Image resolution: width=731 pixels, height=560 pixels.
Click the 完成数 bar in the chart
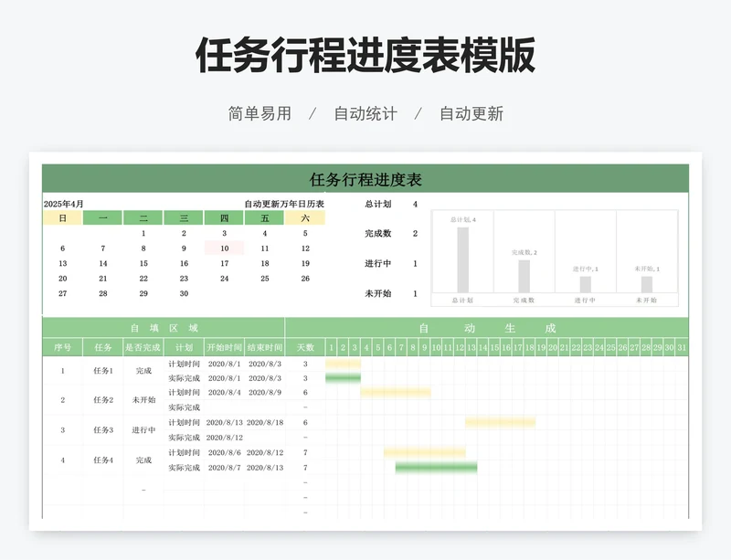click(x=524, y=276)
